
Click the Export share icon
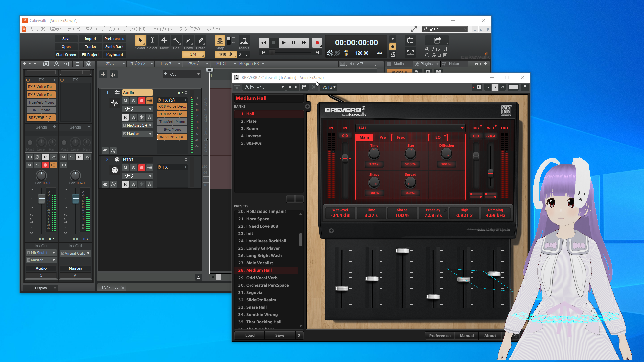[437, 40]
